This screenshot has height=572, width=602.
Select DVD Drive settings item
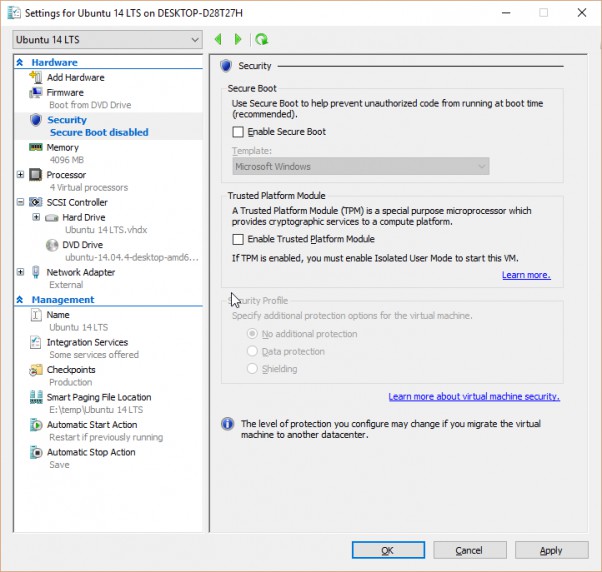tap(83, 245)
